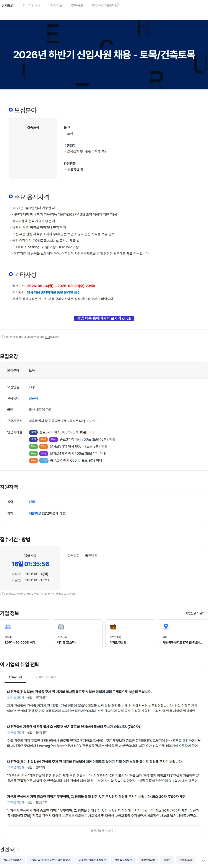Click the 기계엔지니어 tag

pos(147,860)
